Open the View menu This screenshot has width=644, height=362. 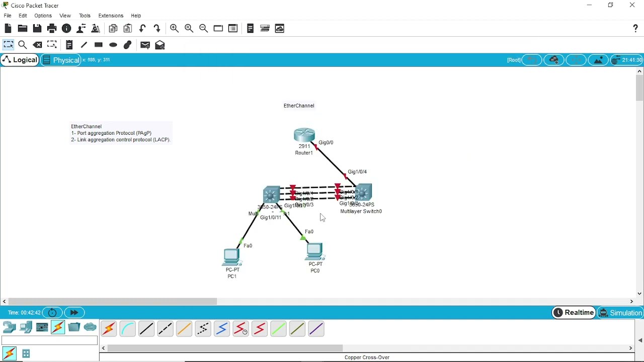coord(65,16)
